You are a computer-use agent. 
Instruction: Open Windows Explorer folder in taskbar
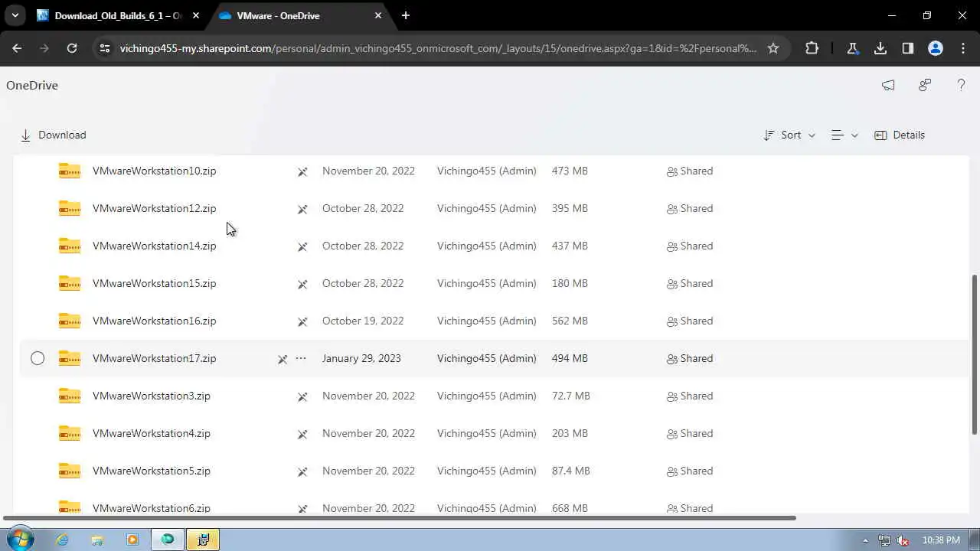97,540
